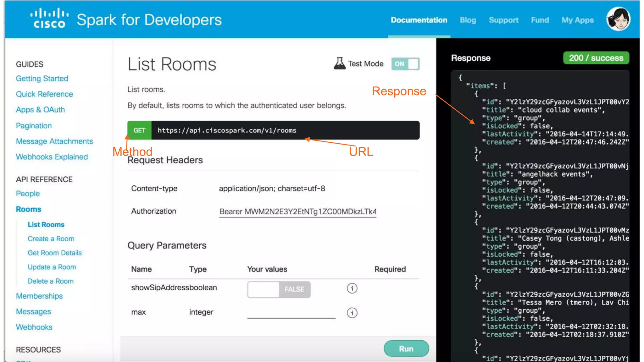Click info icon for max parameter
The image size is (644, 362).
click(x=352, y=313)
